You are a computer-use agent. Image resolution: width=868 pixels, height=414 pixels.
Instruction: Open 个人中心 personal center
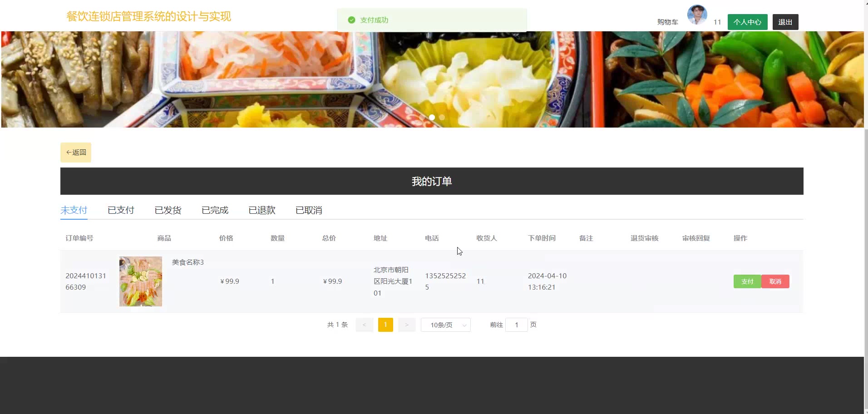tap(747, 22)
